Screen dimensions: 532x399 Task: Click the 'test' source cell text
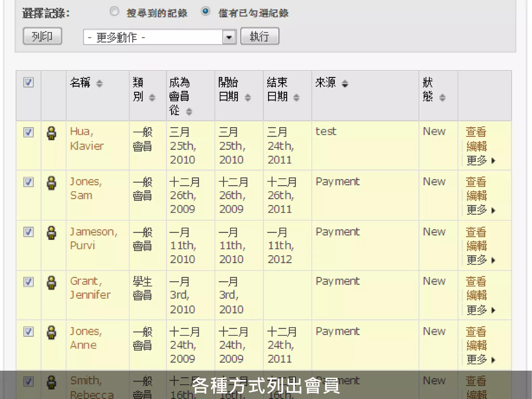(326, 132)
